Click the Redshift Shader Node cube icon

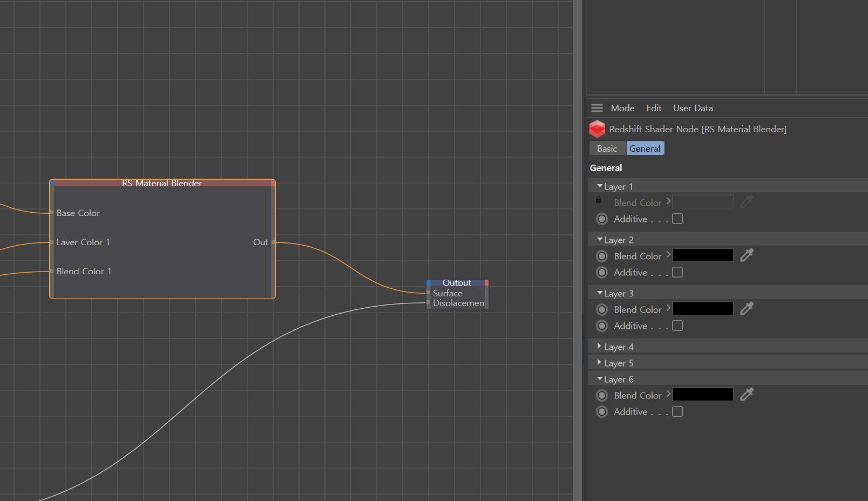click(x=597, y=129)
